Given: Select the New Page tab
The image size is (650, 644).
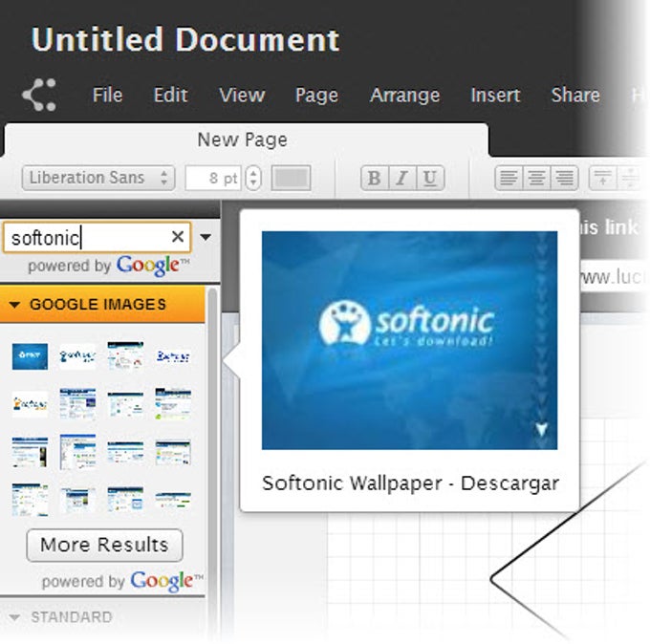Looking at the screenshot, I should pyautogui.click(x=246, y=140).
